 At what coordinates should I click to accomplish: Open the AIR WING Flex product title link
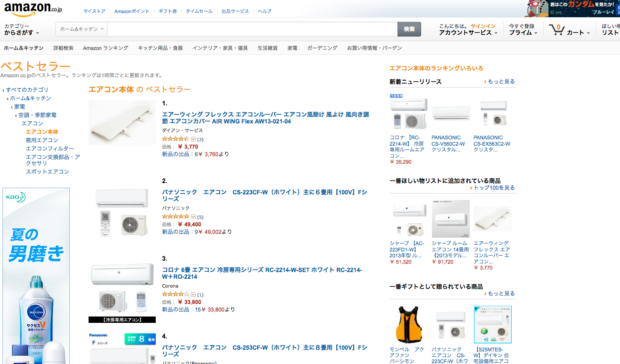point(265,118)
